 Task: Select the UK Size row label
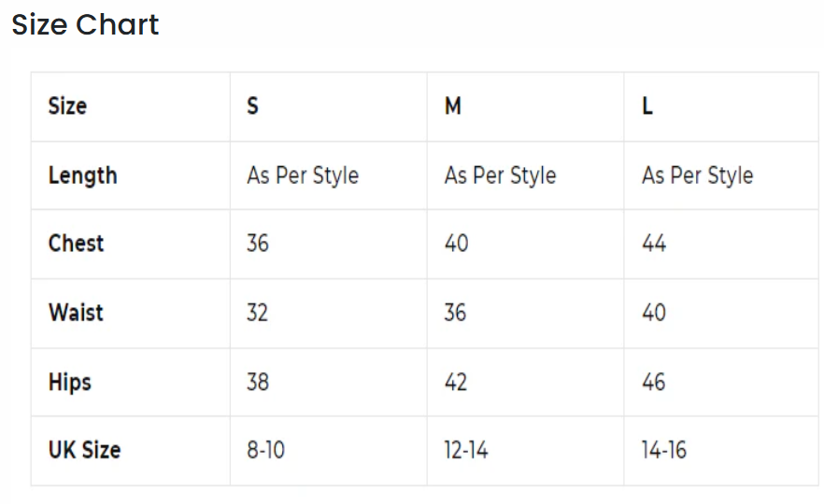(x=84, y=450)
